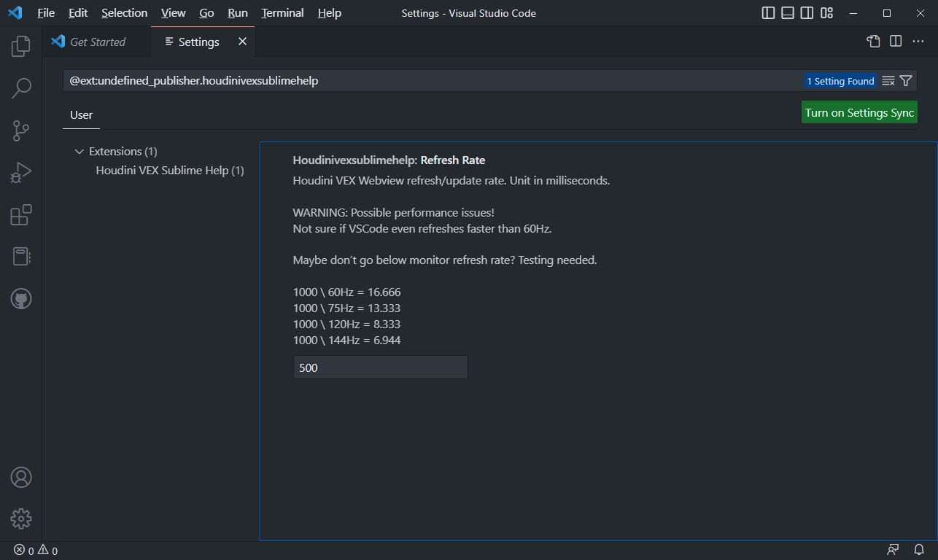
Task: Toggle secondary side bar layout icon
Action: [x=807, y=13]
